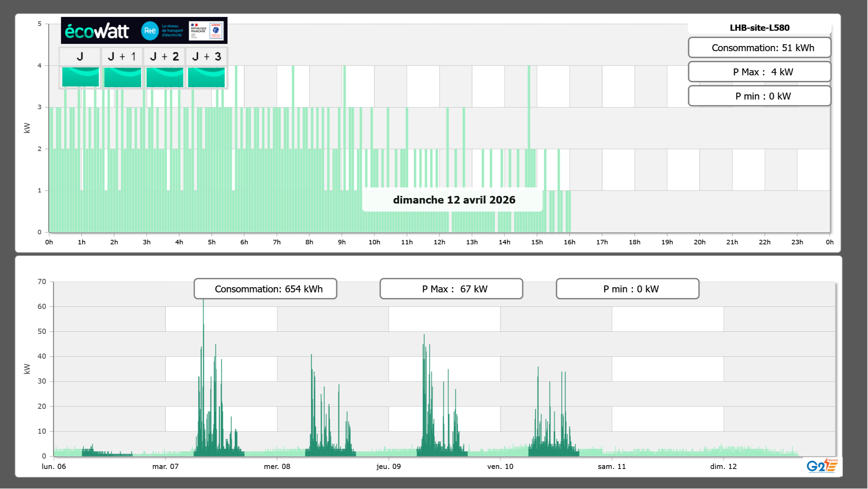Click green signal icon under J + 3
The width and height of the screenshot is (868, 489).
click(x=206, y=77)
